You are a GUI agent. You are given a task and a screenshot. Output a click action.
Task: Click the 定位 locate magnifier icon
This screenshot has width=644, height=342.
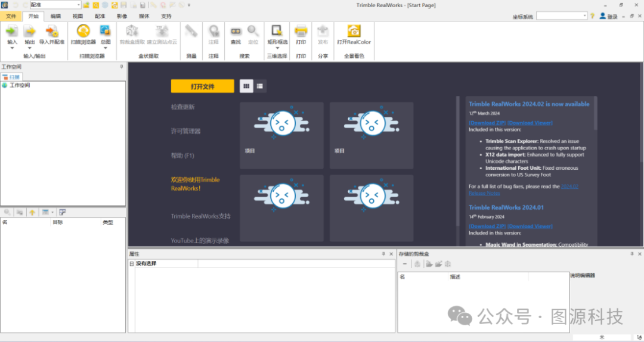pyautogui.click(x=253, y=31)
